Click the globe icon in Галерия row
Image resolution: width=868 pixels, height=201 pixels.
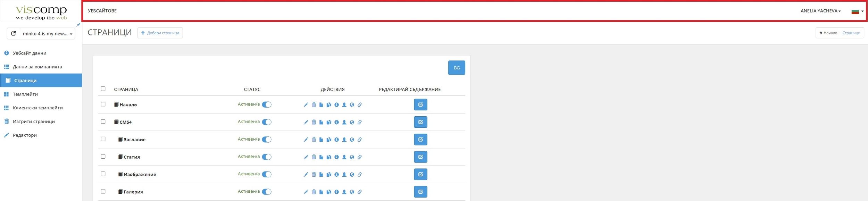point(352,192)
